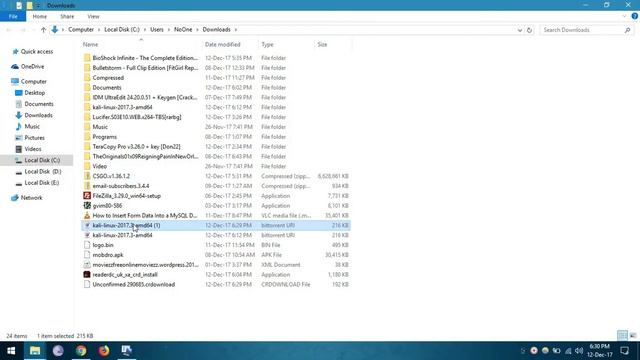Select the moviezzfreeonlinemoviezz XML document icon
640x360 pixels.
click(87, 264)
